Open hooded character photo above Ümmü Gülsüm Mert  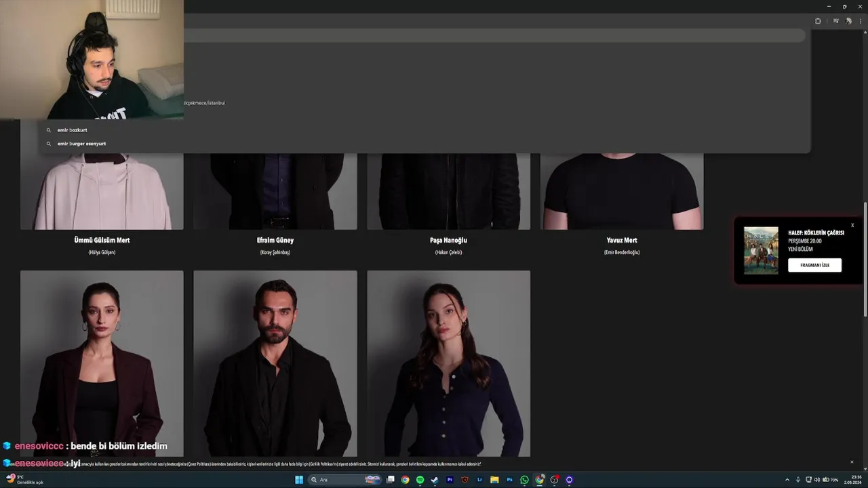(x=102, y=191)
